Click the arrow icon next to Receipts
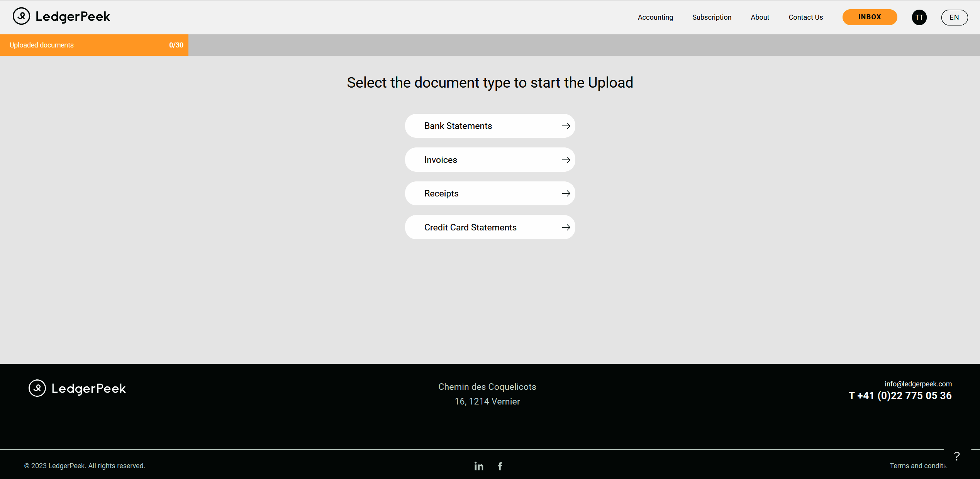The image size is (980, 479). (566, 193)
